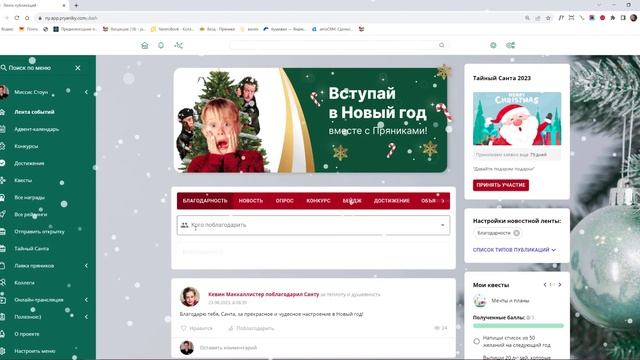Image resolution: width=640 pixels, height=360 pixels.
Task: Click the 'Кого поблагодарить' input field
Action: [313, 225]
